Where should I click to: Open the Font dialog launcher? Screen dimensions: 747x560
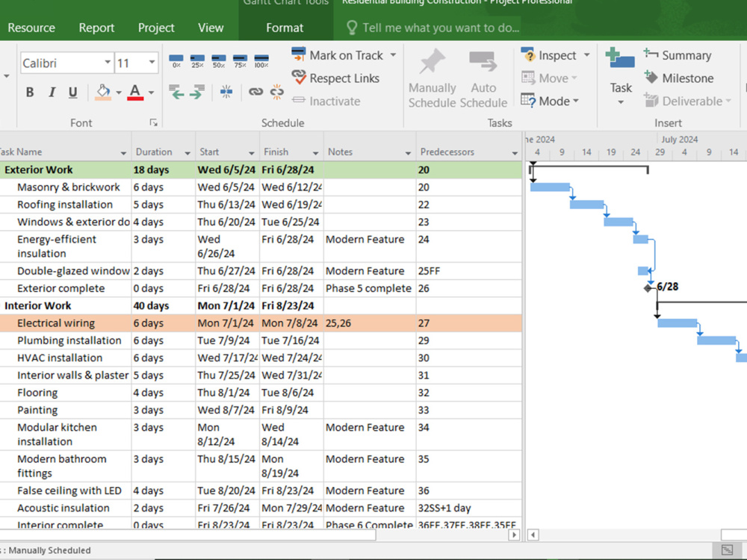[x=153, y=123]
